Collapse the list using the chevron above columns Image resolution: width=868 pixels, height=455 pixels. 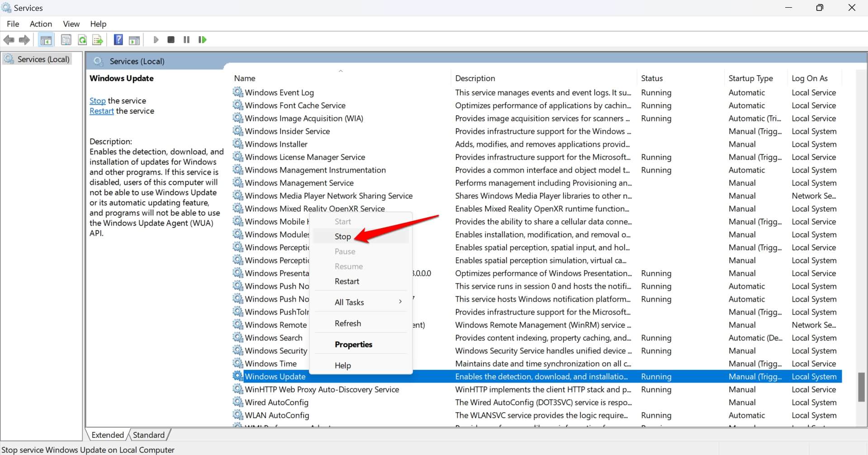(x=341, y=71)
